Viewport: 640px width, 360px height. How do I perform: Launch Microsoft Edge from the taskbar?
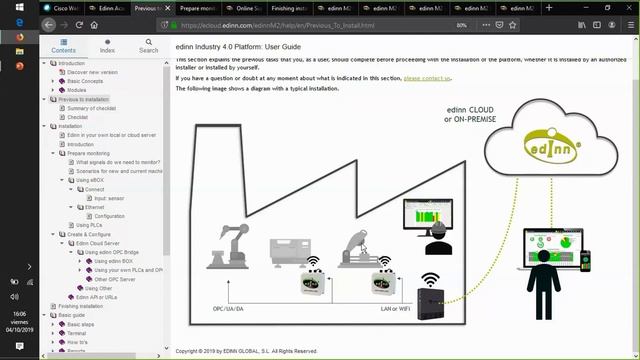coord(19,22)
